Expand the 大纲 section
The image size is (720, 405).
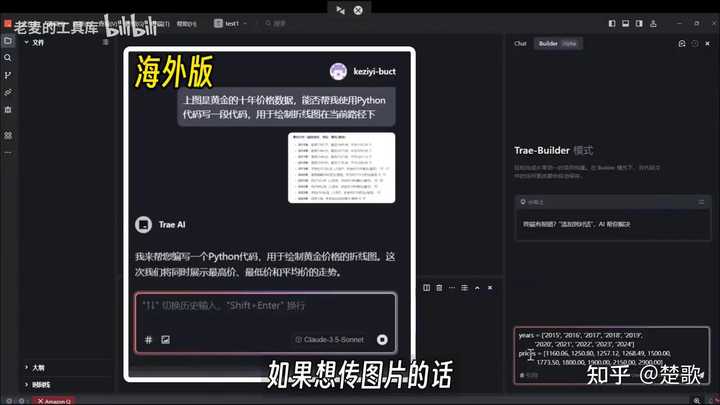click(35, 367)
